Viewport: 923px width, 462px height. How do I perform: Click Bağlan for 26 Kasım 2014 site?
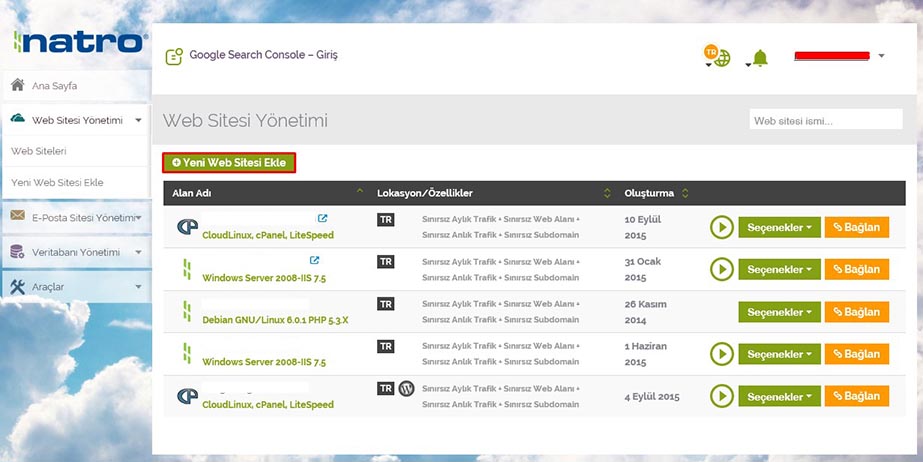pyautogui.click(x=856, y=312)
